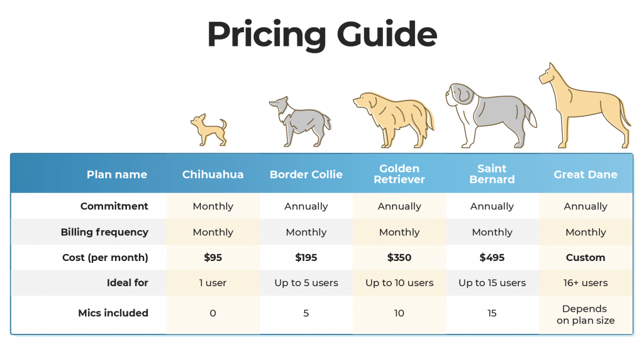Click the Plan name header label

pyautogui.click(x=116, y=174)
